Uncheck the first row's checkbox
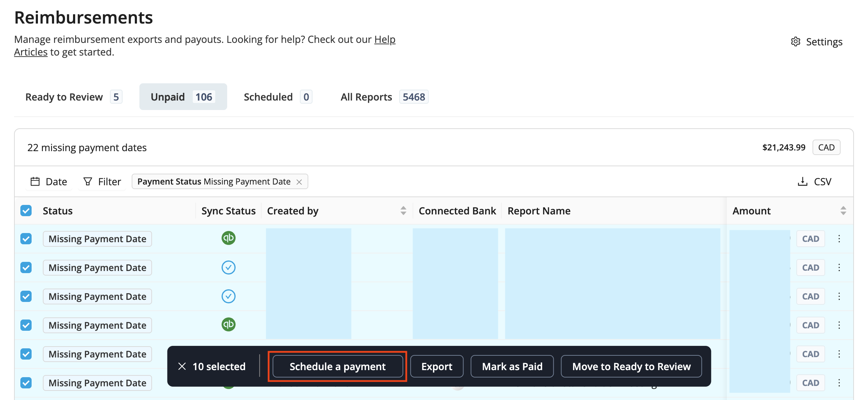 (x=26, y=239)
